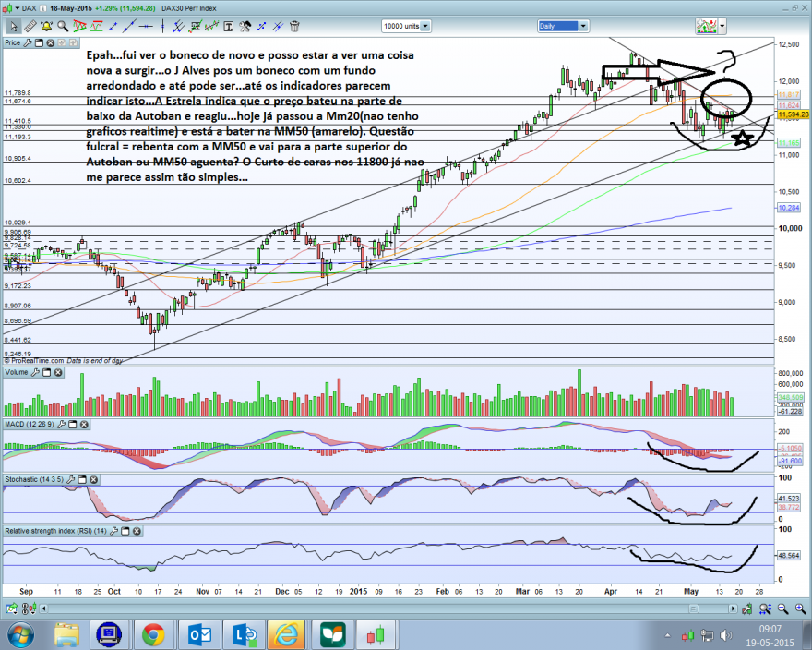This screenshot has width=812, height=650.
Task: Click the Volume panel label
Action: (17, 372)
